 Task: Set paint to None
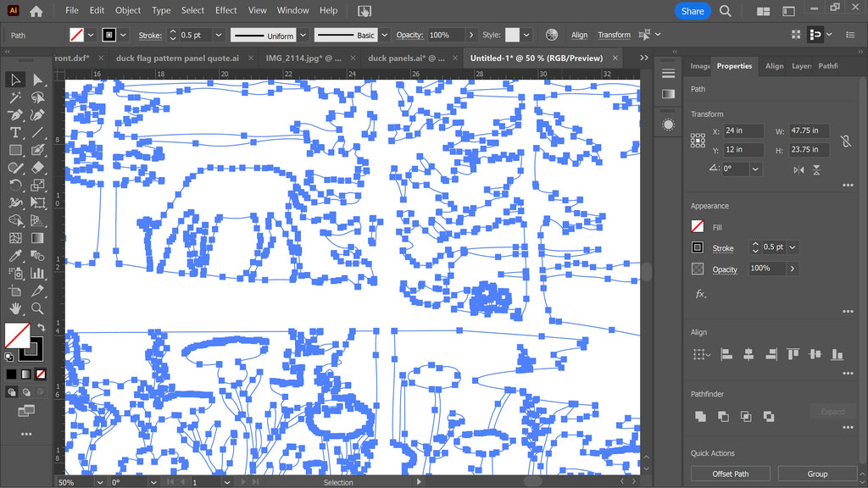[41, 374]
